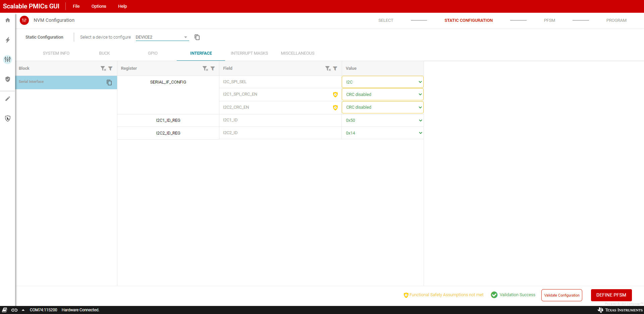Open the pencil edit sidebar icon
644x314 pixels.
(x=8, y=99)
